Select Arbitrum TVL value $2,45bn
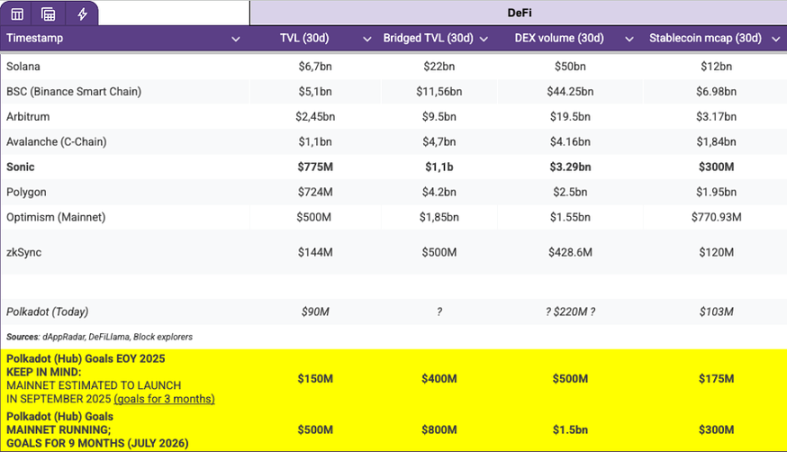The image size is (787, 452). [315, 116]
